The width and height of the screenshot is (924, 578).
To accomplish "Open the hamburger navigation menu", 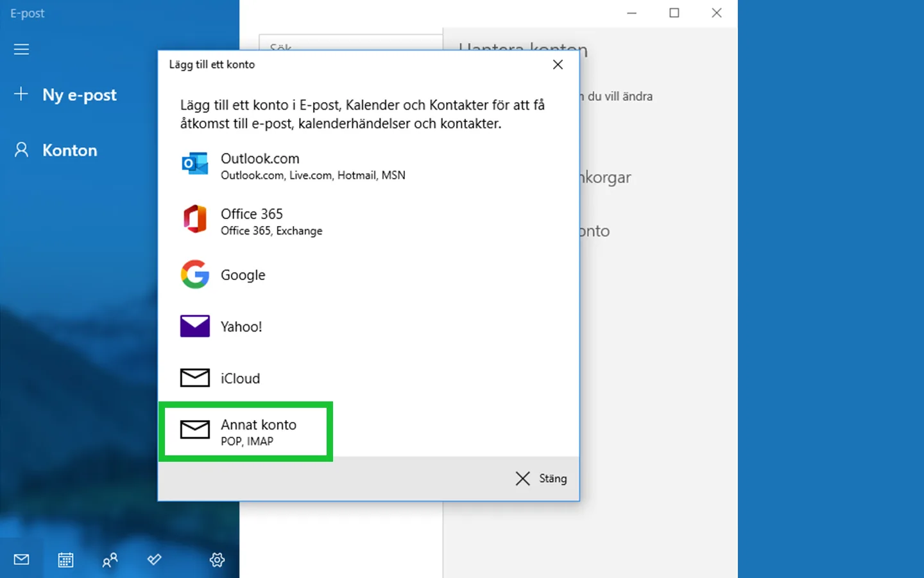I will 21,49.
